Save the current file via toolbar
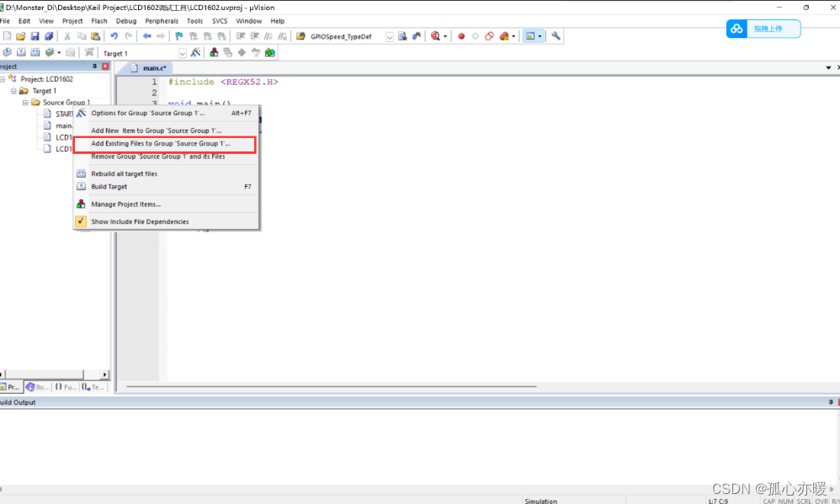The width and height of the screenshot is (840, 504). point(35,36)
